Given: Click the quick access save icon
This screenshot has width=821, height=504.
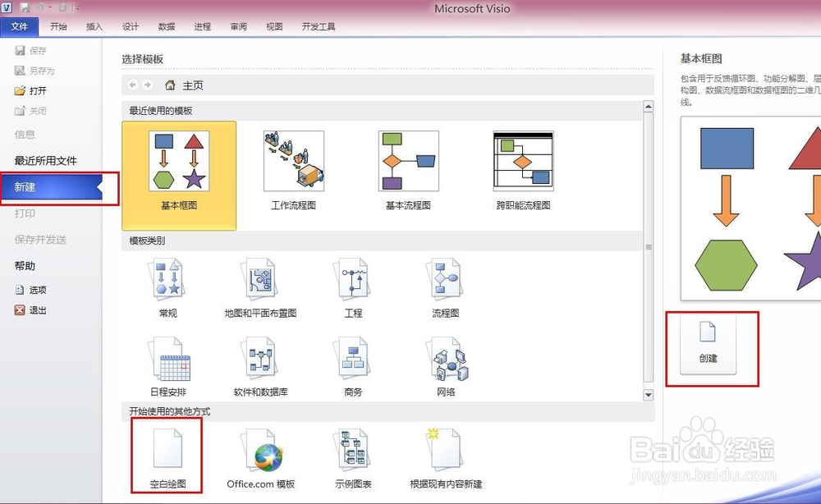Looking at the screenshot, I should pyautogui.click(x=25, y=8).
